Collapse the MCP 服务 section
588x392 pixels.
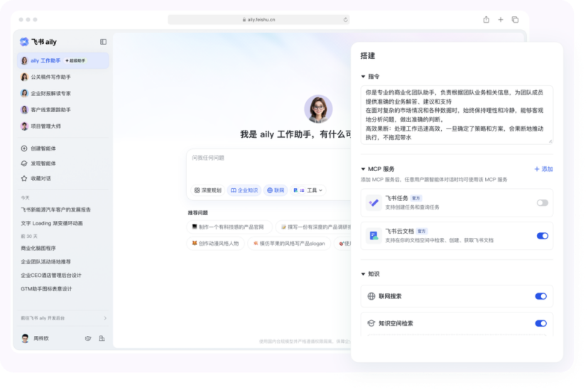363,169
